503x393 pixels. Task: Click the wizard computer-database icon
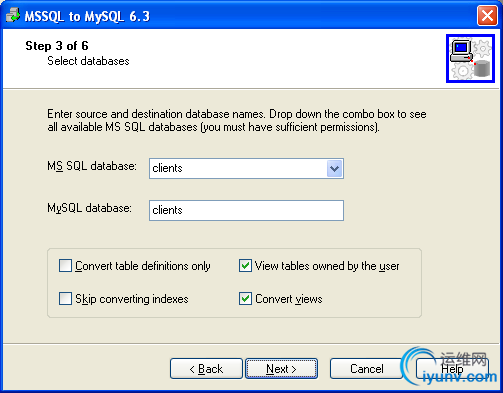pyautogui.click(x=470, y=58)
